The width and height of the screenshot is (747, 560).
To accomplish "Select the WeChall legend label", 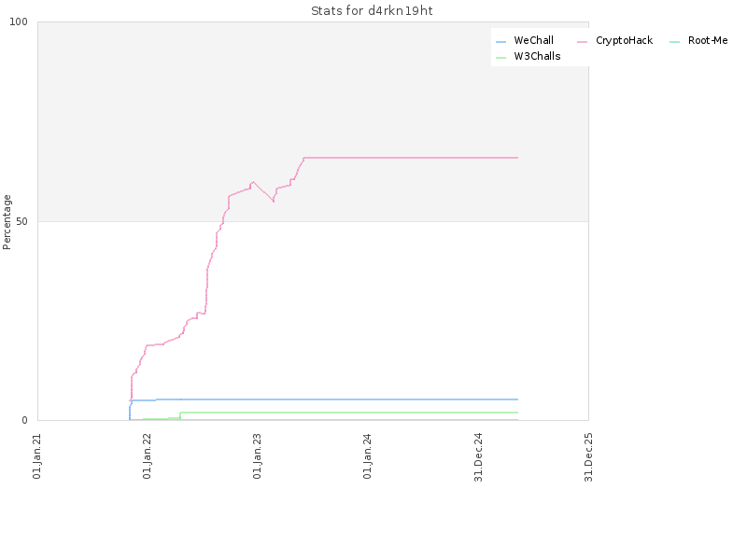I will click(x=533, y=40).
